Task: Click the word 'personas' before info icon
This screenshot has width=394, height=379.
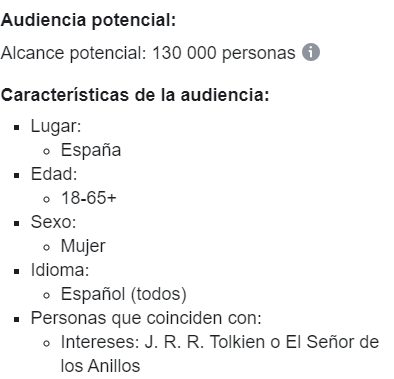Action: pos(259,54)
